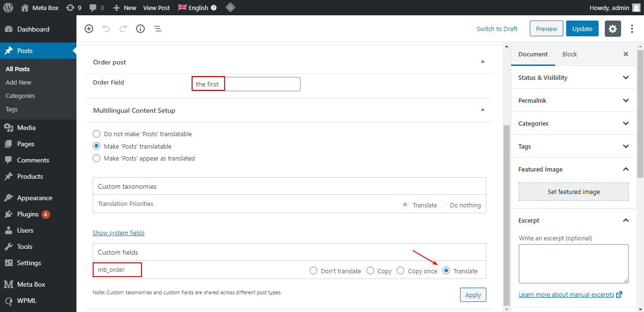Open the block inserter

coord(89,29)
